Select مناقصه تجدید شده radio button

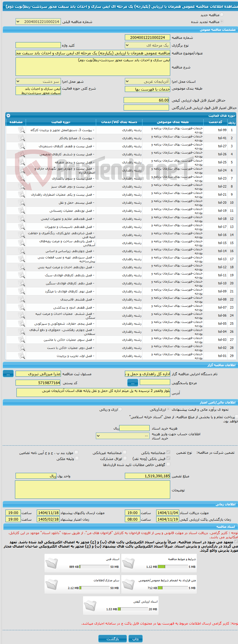pyautogui.click(x=221, y=22)
